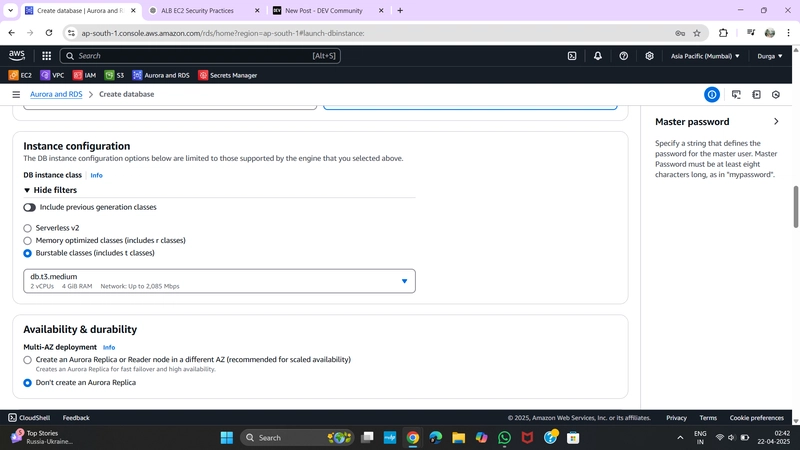Open the Privacy footer link
This screenshot has width=800, height=450.
coord(676,417)
